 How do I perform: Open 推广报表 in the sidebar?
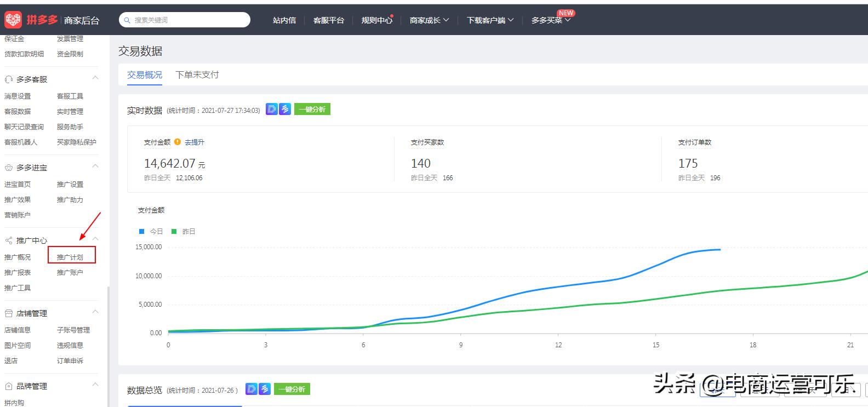coord(18,272)
